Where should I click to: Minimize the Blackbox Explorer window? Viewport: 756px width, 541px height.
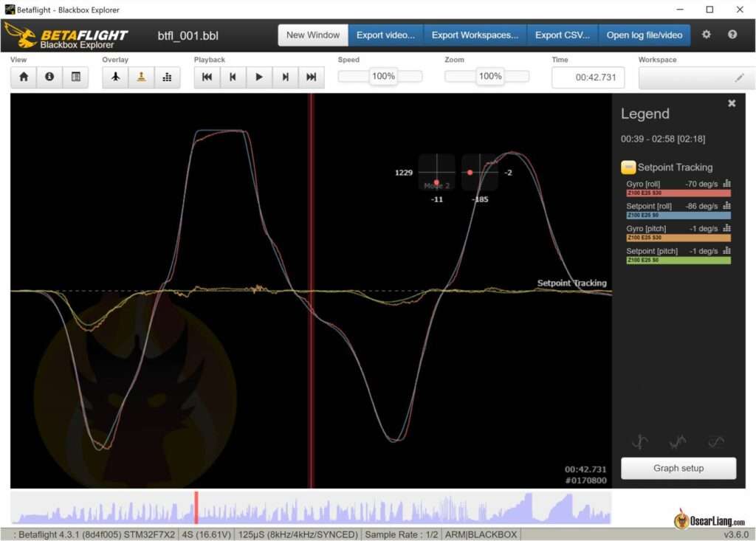(x=680, y=9)
